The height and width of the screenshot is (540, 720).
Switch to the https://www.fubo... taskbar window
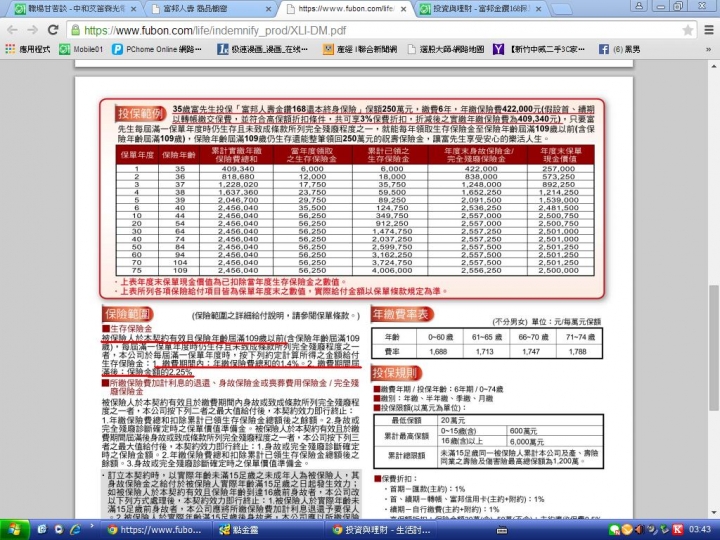coord(155,530)
